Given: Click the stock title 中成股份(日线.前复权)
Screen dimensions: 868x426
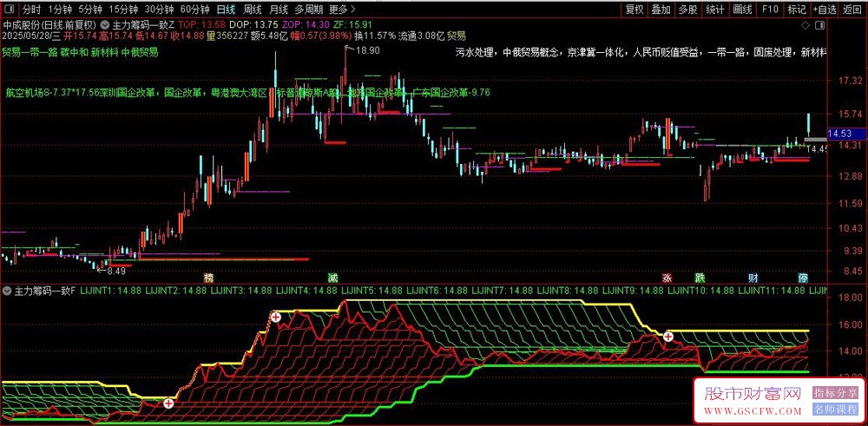Looking at the screenshot, I should 49,25.
